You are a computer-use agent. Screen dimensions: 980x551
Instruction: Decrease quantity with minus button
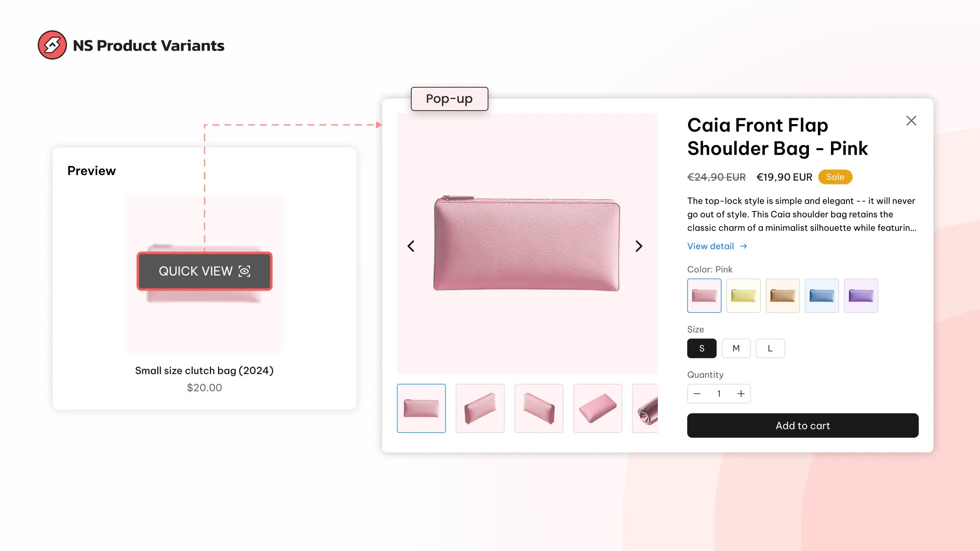pos(697,393)
